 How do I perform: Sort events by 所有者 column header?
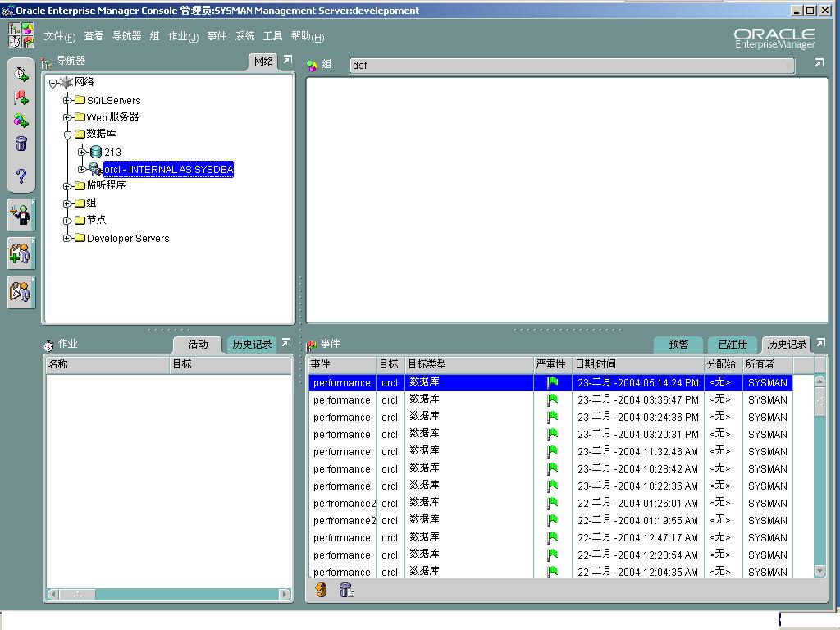(768, 364)
